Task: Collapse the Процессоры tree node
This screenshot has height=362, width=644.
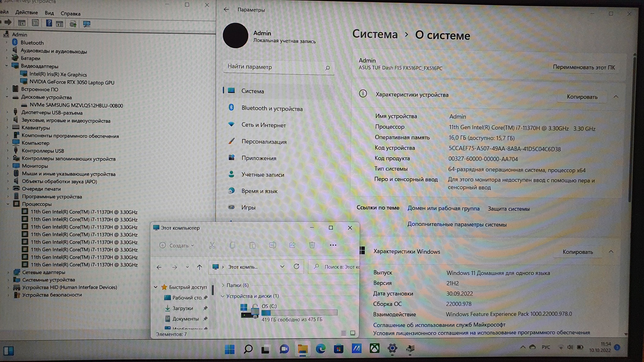Action: click(x=8, y=204)
